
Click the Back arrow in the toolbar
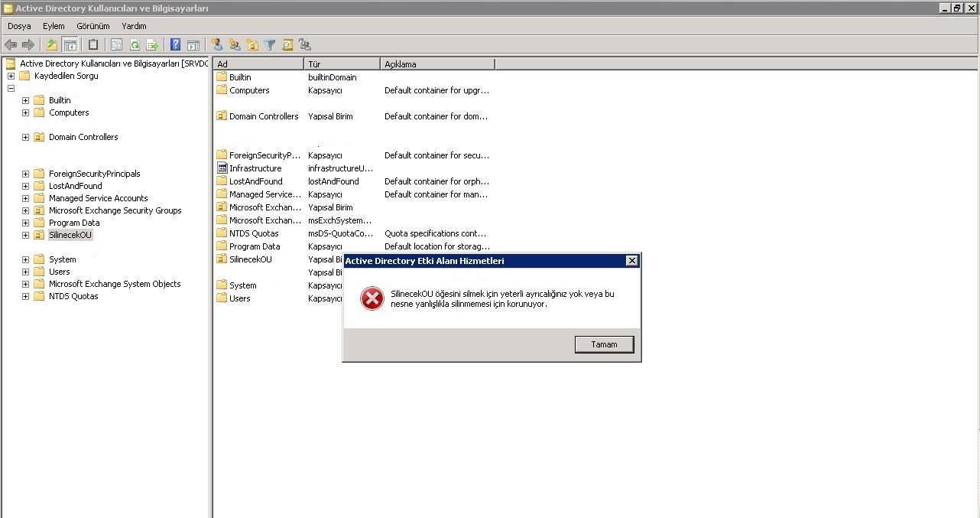point(11,45)
